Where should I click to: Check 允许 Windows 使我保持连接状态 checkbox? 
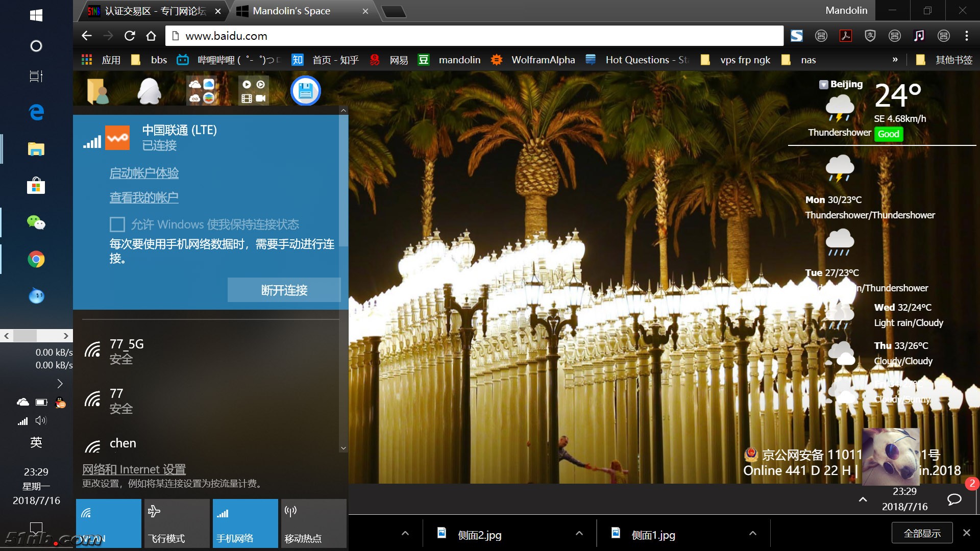click(117, 224)
